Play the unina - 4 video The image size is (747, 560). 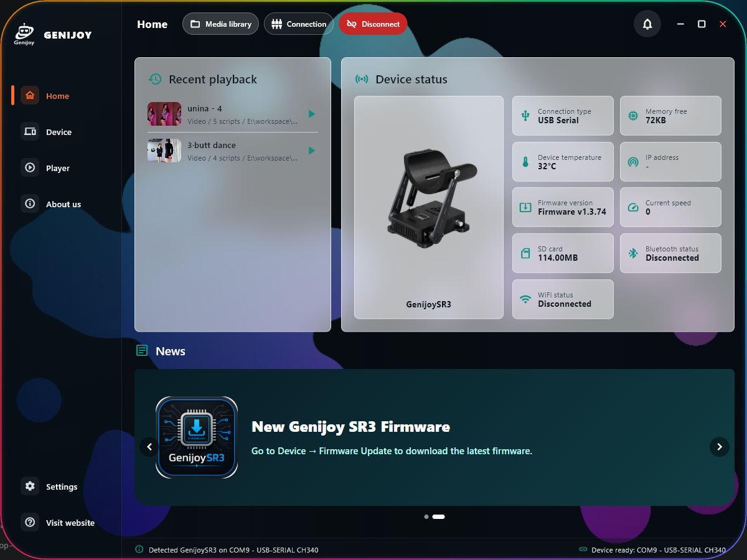[x=312, y=114]
